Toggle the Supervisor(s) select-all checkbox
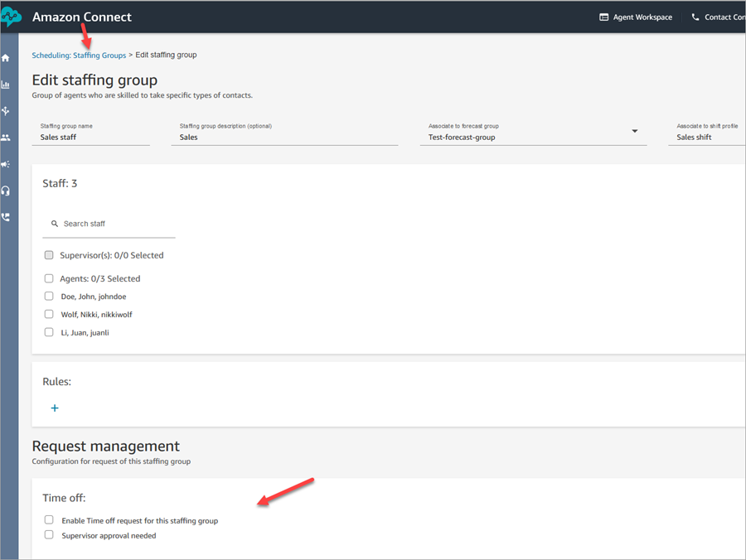This screenshot has height=560, width=746. click(x=49, y=255)
